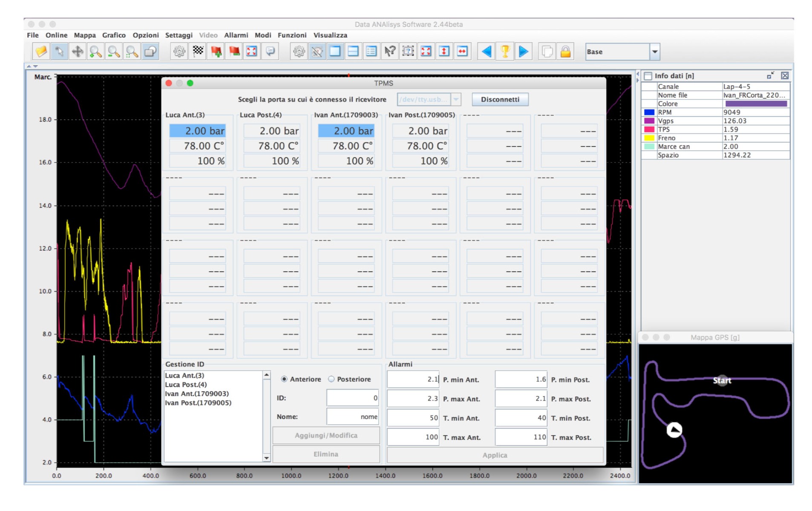812x511 pixels.
Task: Select the pan/move arrows tool
Action: (78, 52)
